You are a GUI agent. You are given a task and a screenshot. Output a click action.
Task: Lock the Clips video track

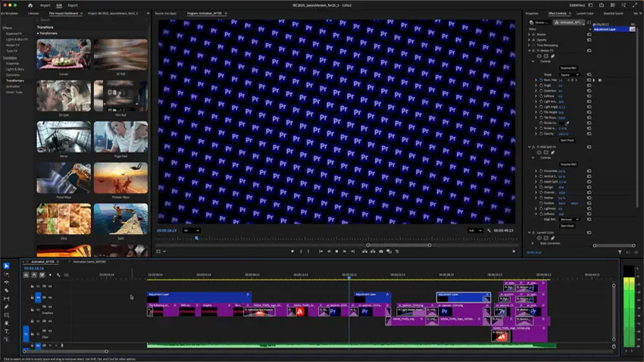pyautogui.click(x=32, y=334)
